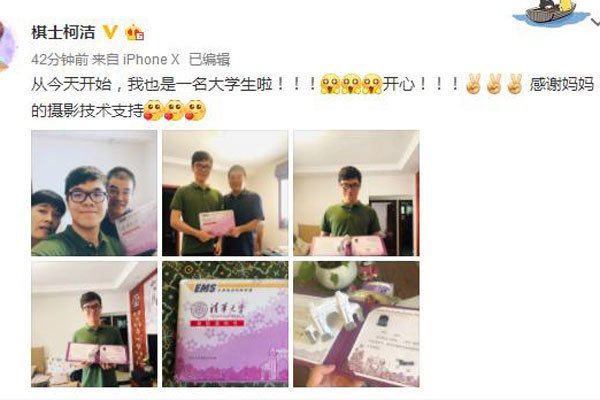Open the photo of man holding open certificate

356,193
